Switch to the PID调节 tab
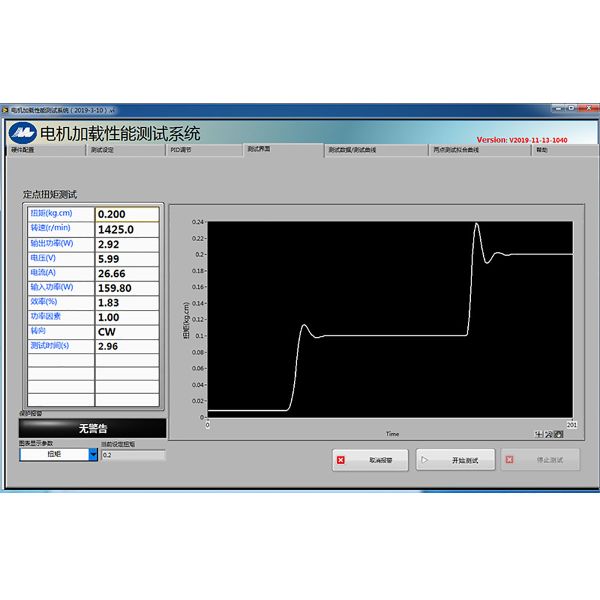The image size is (600, 600). (x=205, y=150)
